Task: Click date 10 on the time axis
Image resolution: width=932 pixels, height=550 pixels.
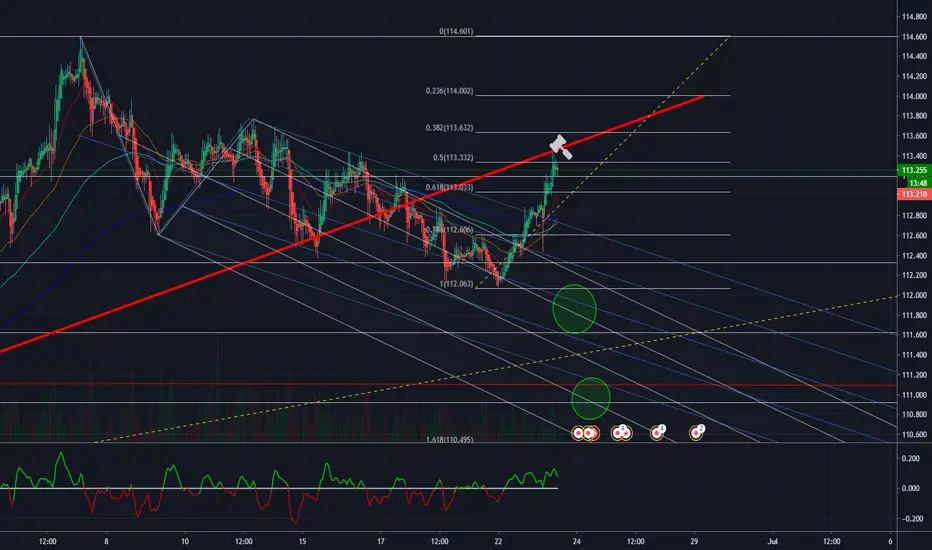Action: coord(185,541)
